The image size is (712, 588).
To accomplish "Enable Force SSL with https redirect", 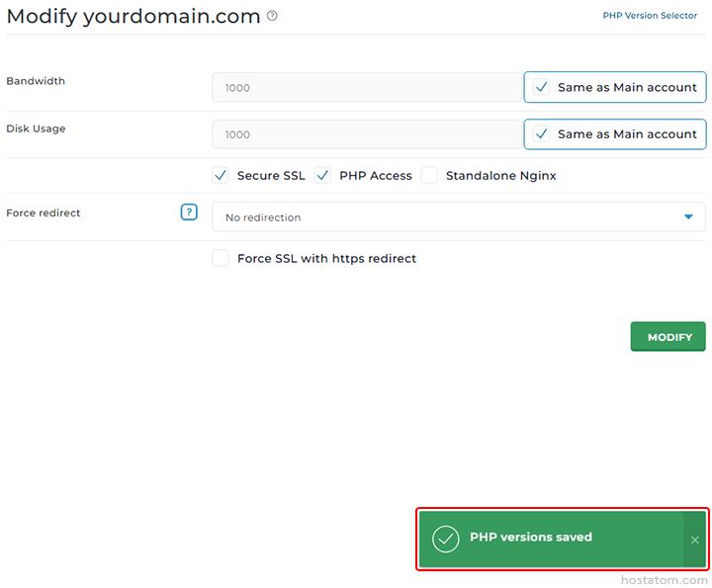I will tap(221, 259).
